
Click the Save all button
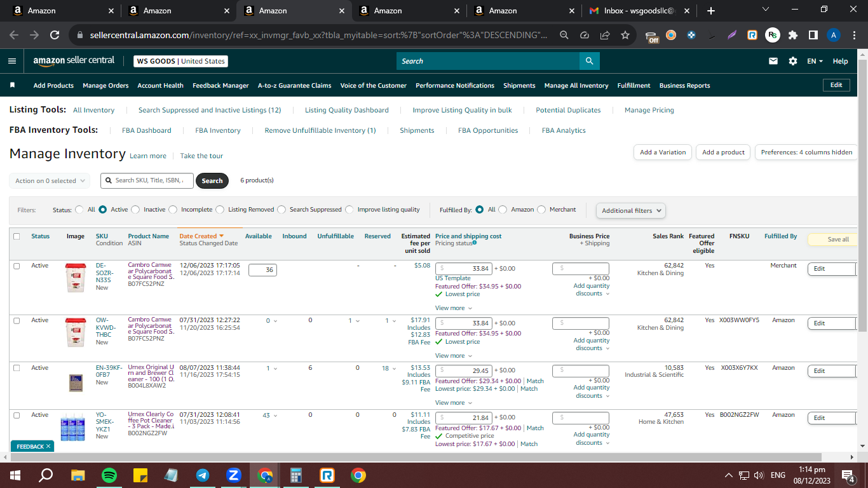(834, 240)
